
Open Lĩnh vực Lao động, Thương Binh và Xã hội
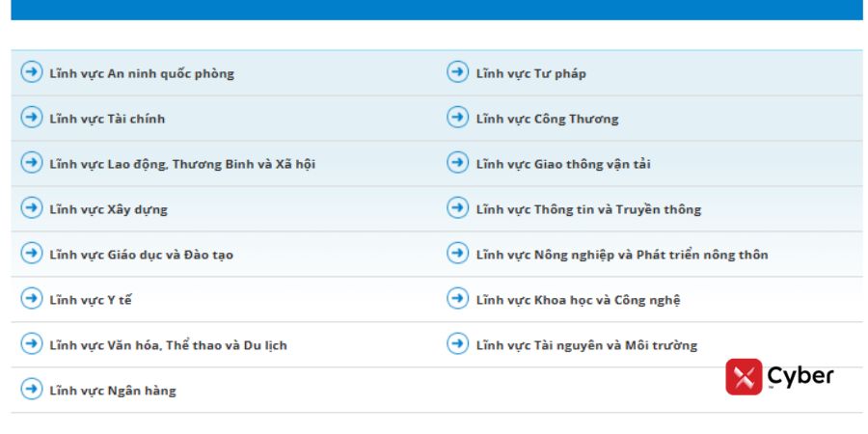pos(182,164)
